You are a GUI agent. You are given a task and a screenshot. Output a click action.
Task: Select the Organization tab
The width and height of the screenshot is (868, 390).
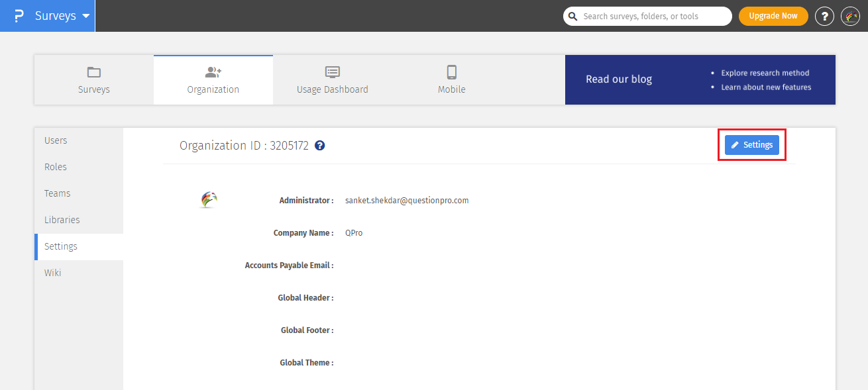click(x=213, y=80)
